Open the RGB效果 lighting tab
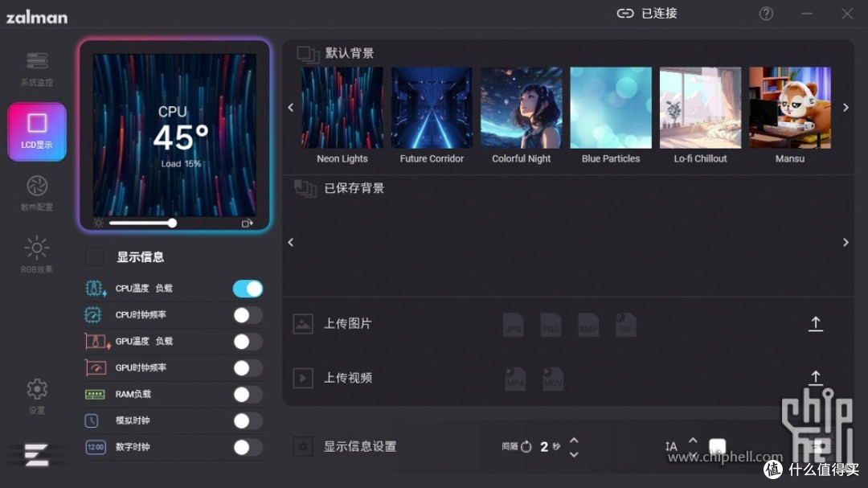This screenshot has height=488, width=868. [x=36, y=254]
